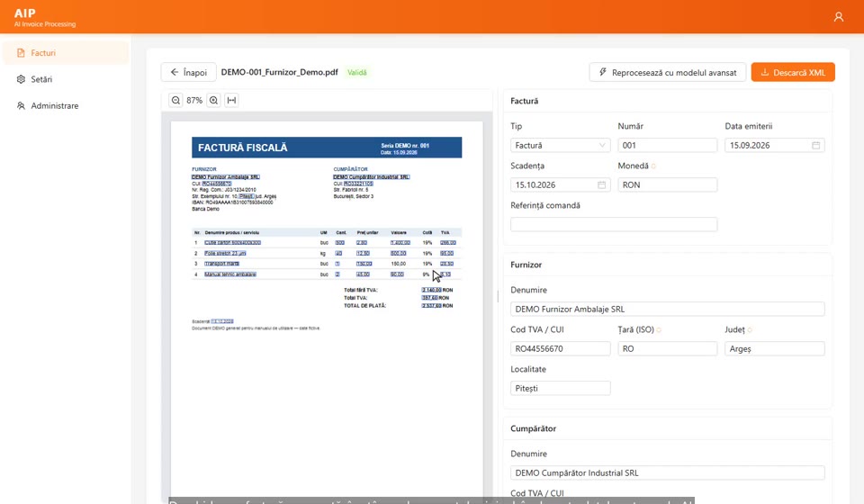Click Manual tehnic ambalare row in PDF
The image size is (864, 504).
pos(327,274)
